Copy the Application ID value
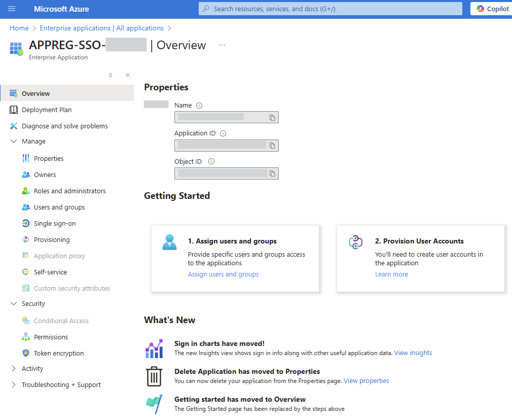512x420 pixels. [272, 146]
